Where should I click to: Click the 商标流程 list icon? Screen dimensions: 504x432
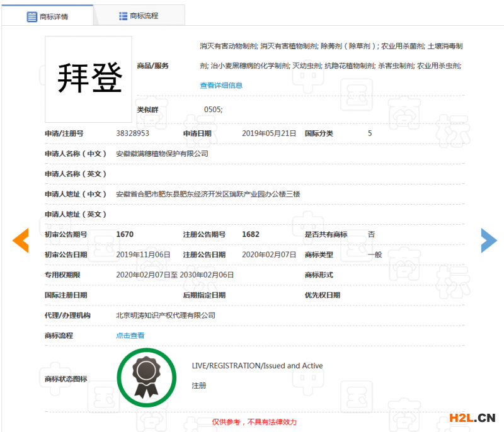(x=123, y=16)
